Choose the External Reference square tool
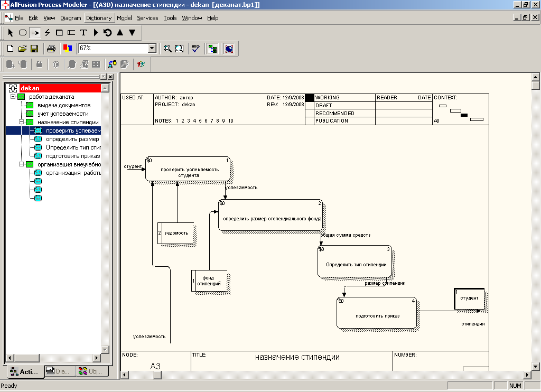The width and height of the screenshot is (541, 392). coord(59,33)
